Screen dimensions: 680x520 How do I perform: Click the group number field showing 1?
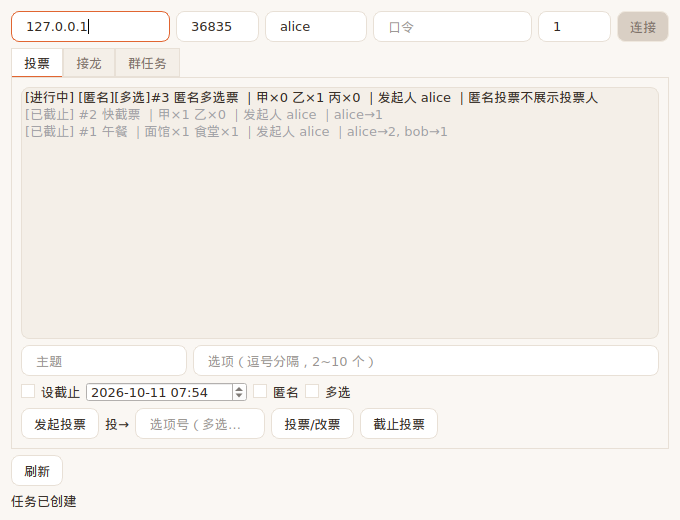(574, 26)
